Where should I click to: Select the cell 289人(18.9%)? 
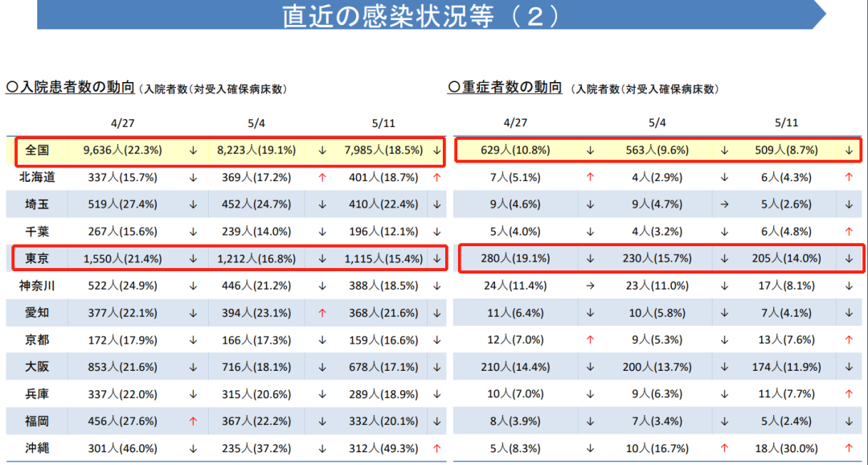tap(384, 393)
